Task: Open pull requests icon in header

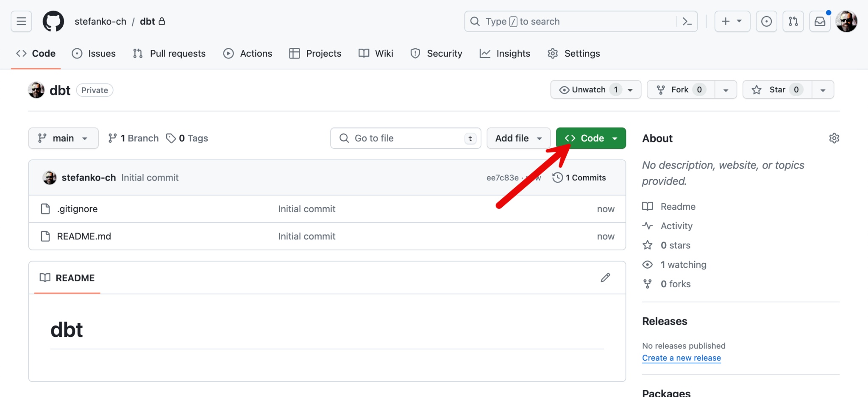Action: coord(793,22)
